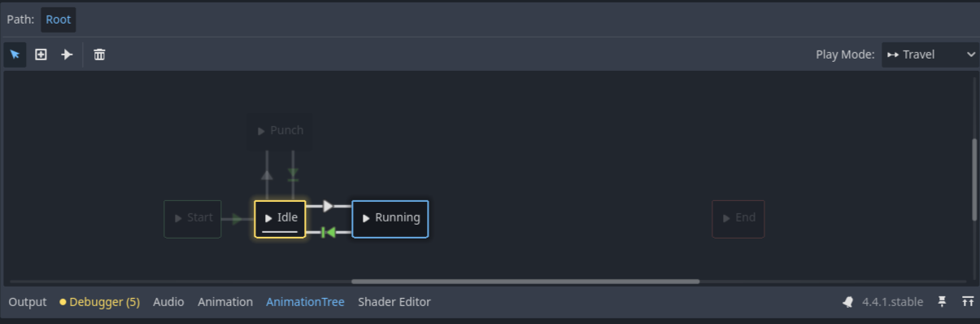Select the End state node

click(x=738, y=218)
